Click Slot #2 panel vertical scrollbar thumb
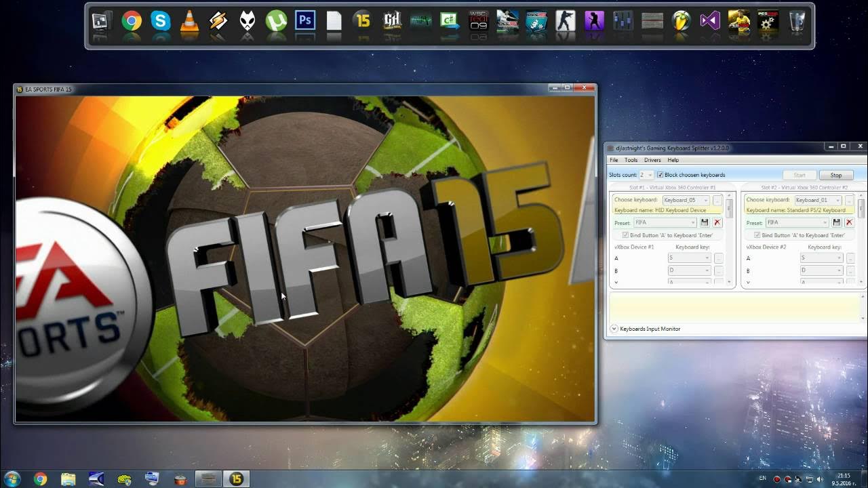Screen dimensions: 868x488 (x=861, y=207)
